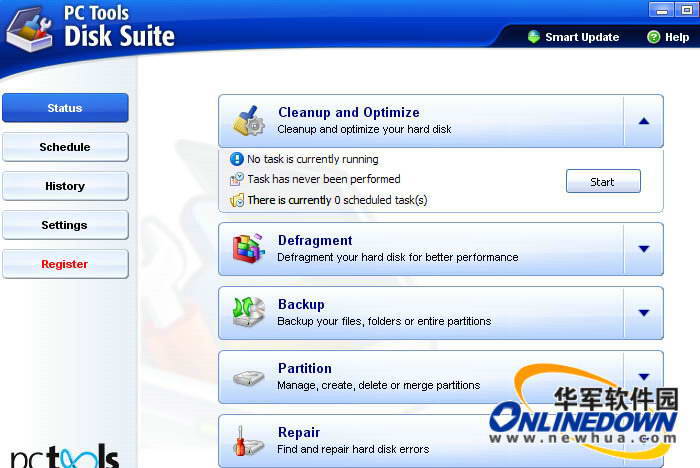Image resolution: width=700 pixels, height=468 pixels.
Task: Click the pctools logo at bottom left
Action: (x=65, y=456)
